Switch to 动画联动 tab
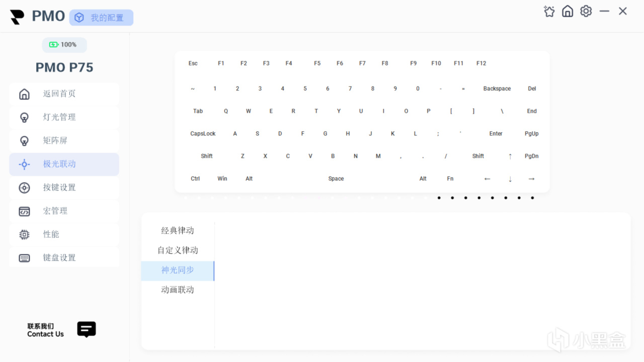The image size is (644, 362). click(x=178, y=290)
